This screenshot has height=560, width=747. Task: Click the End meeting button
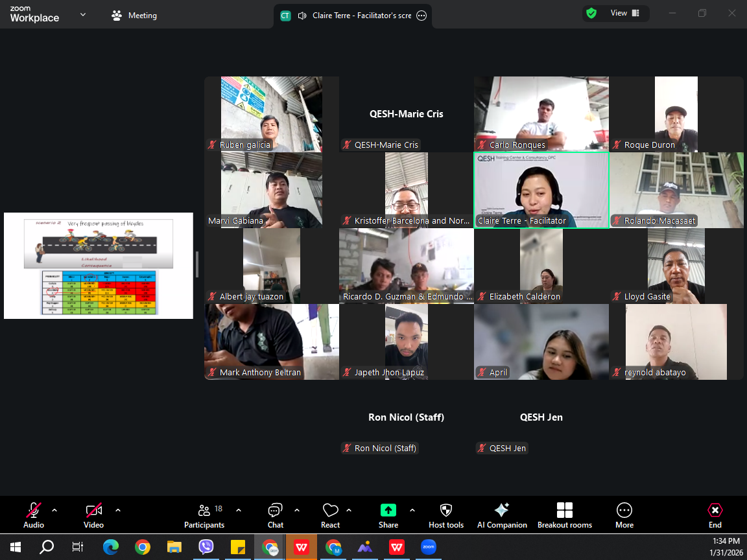(x=715, y=515)
